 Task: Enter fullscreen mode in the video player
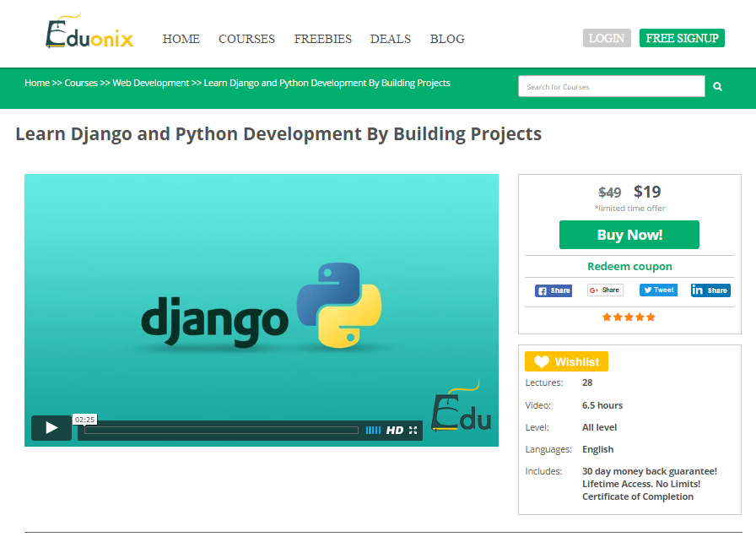click(413, 430)
